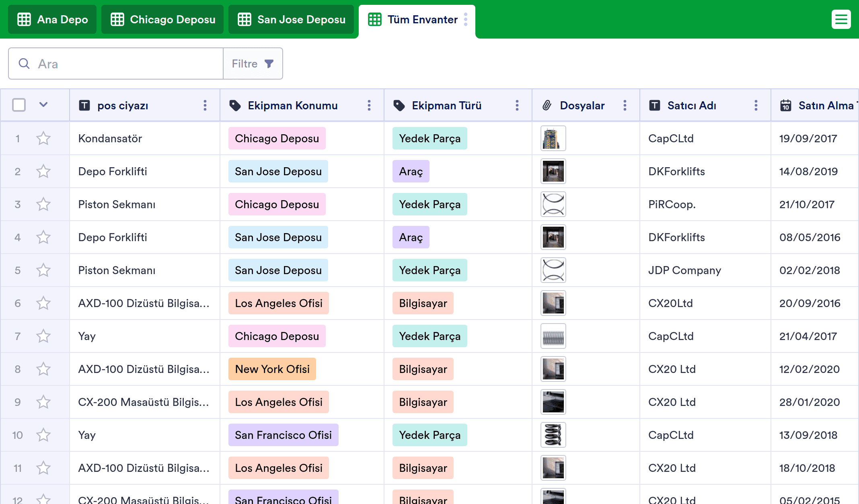Open pos ciyazı column options menu
859x504 pixels.
(205, 105)
